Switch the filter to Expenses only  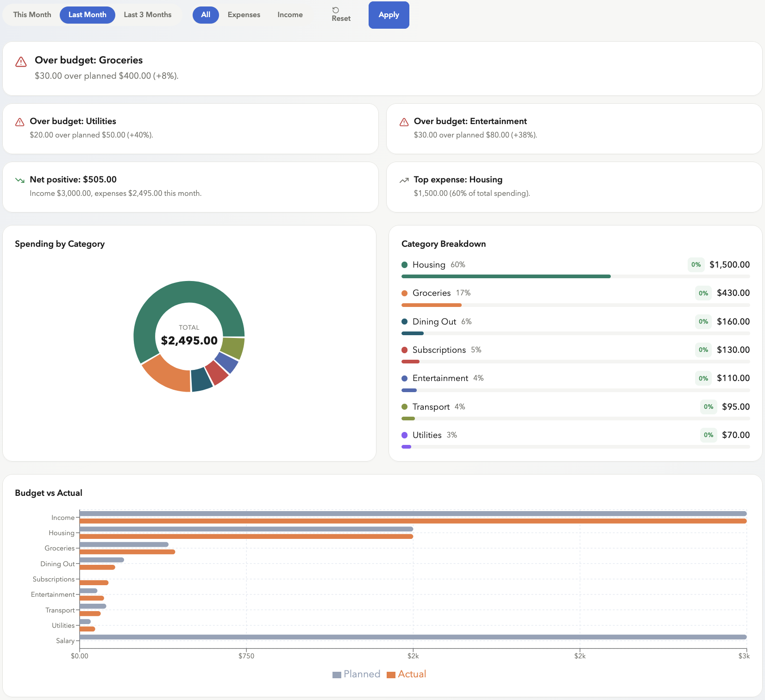tap(244, 14)
